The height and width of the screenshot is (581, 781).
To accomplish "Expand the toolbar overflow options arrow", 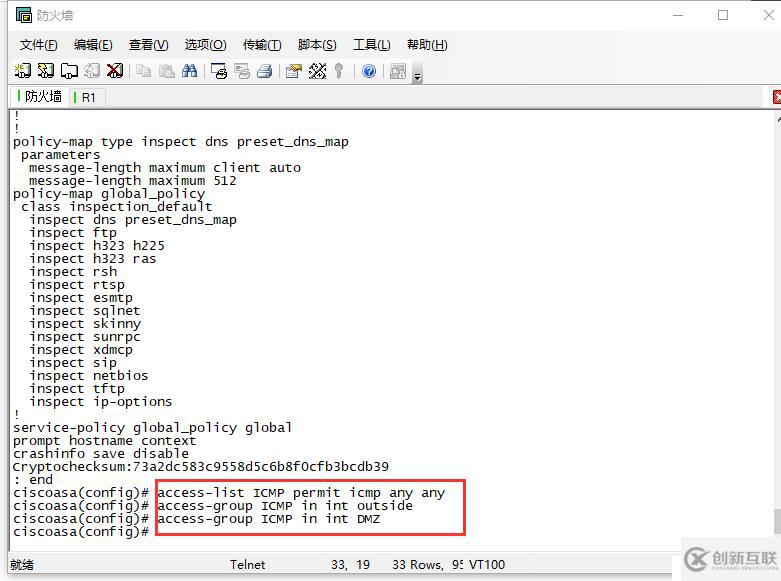I will click(418, 76).
